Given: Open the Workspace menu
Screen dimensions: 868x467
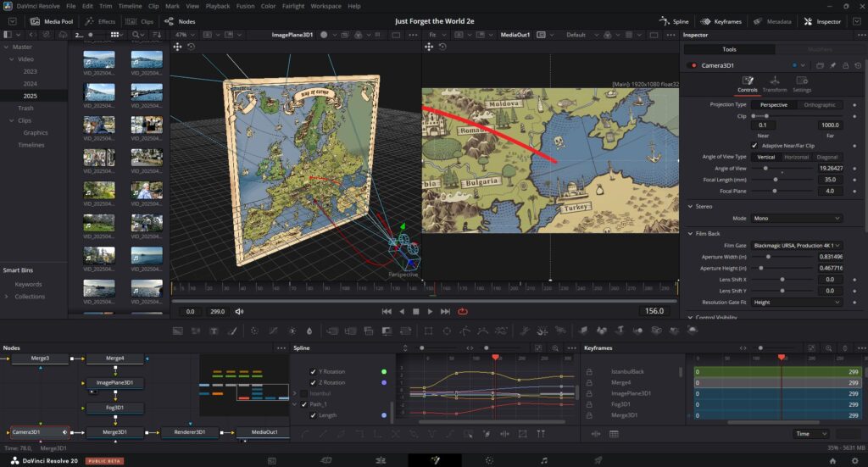Looking at the screenshot, I should [x=325, y=6].
